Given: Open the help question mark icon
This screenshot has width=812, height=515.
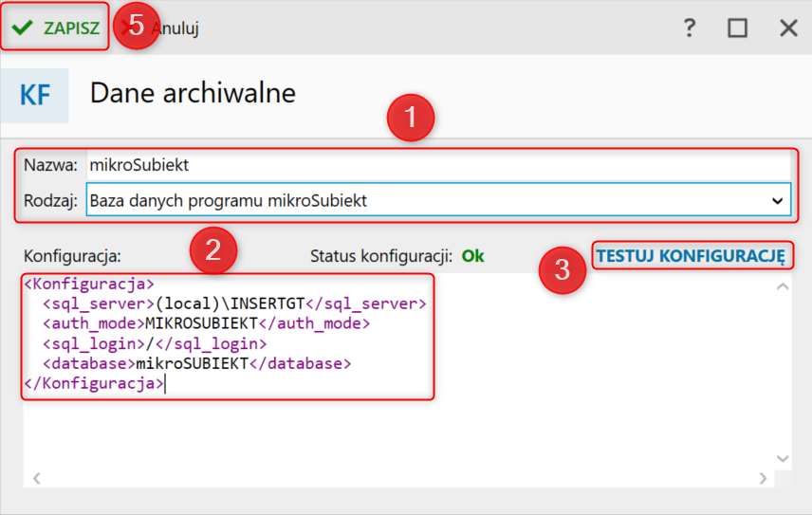Looking at the screenshot, I should pos(689,28).
